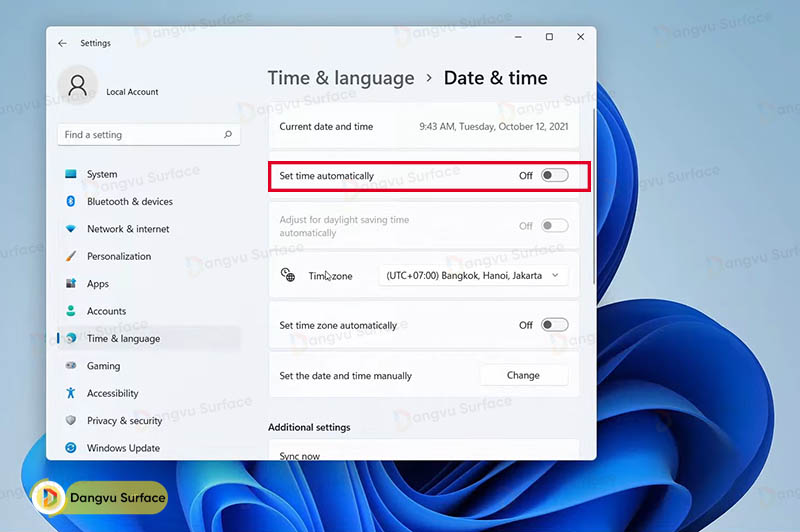Click the back arrow in Settings

[62, 43]
